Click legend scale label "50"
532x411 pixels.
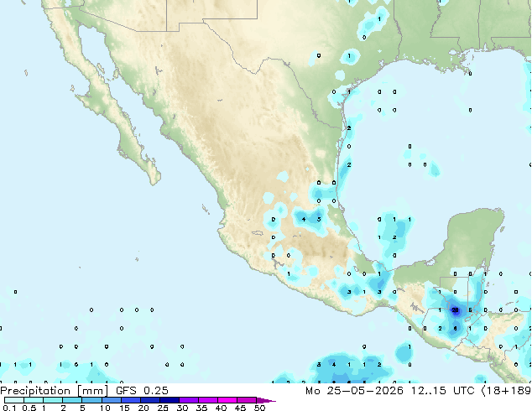[x=259, y=408]
